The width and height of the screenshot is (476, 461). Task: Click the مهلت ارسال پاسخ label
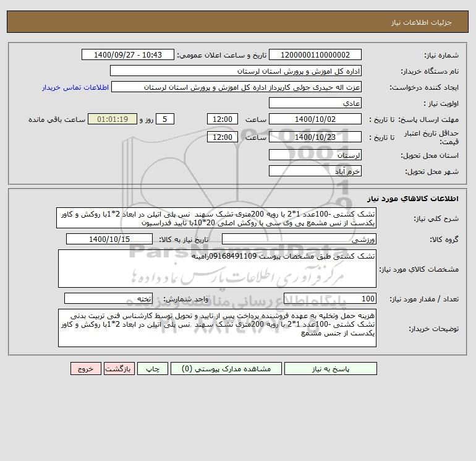[x=428, y=119]
